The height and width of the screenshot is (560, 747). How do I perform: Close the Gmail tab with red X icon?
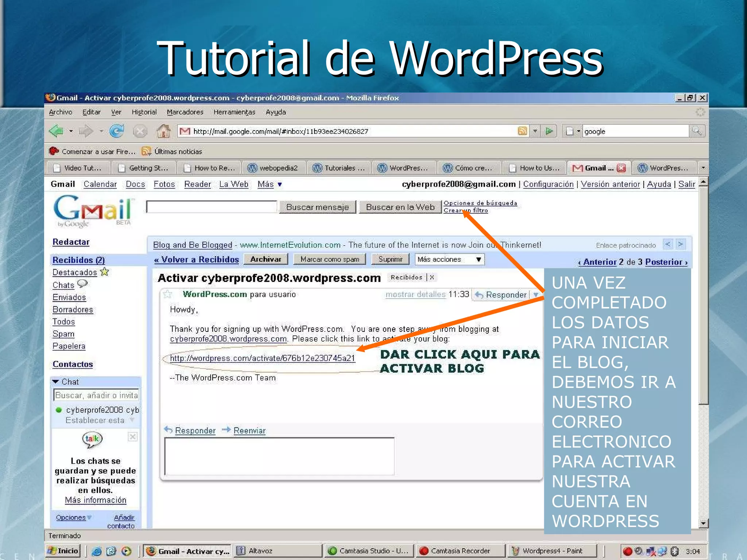(x=621, y=168)
